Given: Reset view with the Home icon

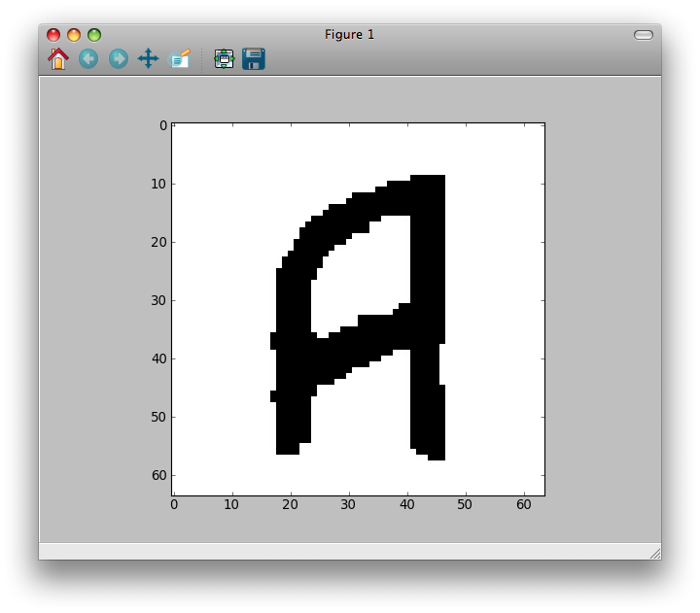Looking at the screenshot, I should coord(58,59).
